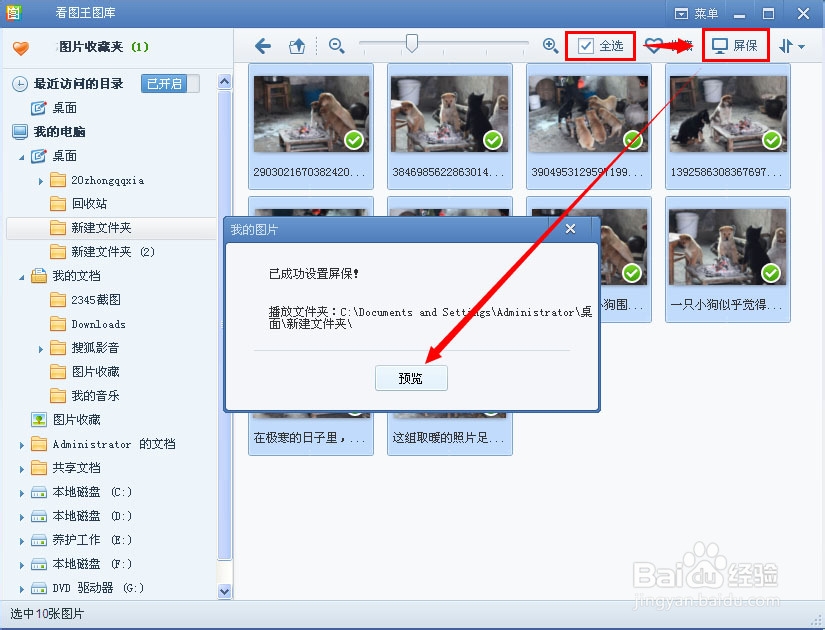Click the thumbnail size slider in the toolbar
This screenshot has height=630, width=825.
point(412,44)
